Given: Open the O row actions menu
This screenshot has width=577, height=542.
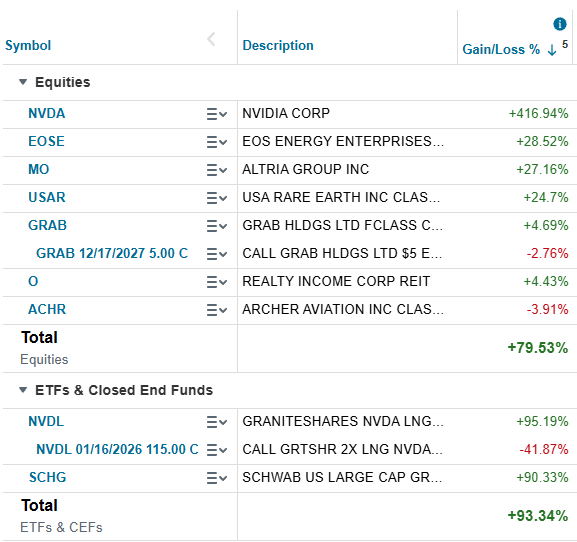Looking at the screenshot, I should point(216,282).
